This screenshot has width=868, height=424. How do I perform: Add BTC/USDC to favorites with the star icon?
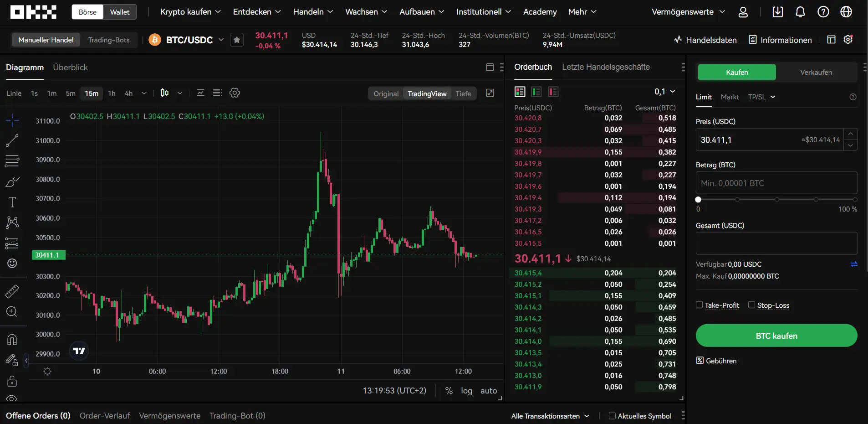coord(237,40)
